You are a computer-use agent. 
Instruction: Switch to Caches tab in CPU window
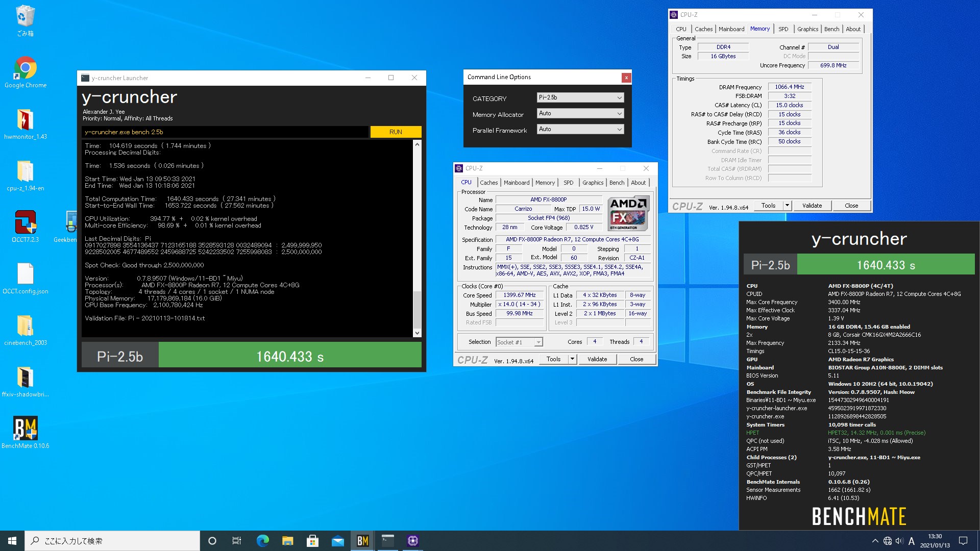(x=488, y=183)
